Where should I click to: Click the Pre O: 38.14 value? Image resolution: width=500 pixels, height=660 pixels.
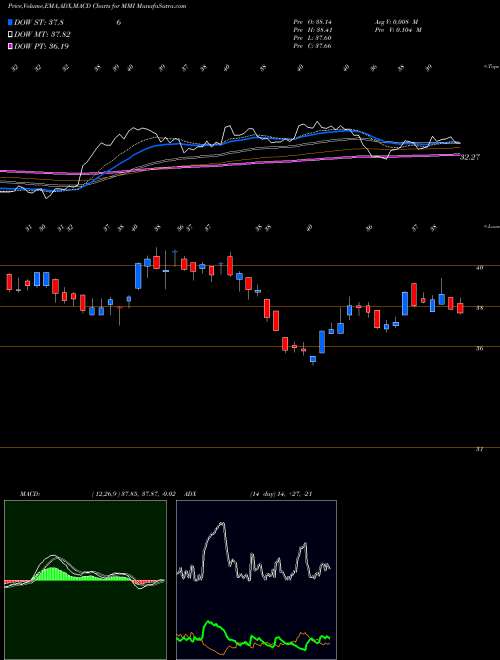313,22
